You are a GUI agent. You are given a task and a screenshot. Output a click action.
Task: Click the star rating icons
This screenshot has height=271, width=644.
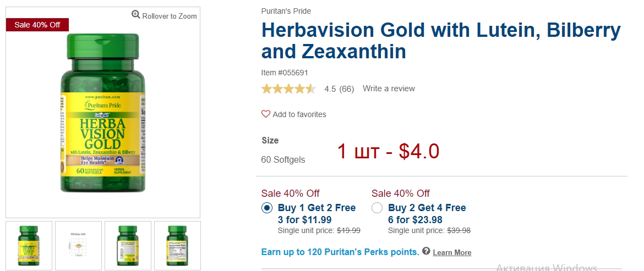point(289,89)
